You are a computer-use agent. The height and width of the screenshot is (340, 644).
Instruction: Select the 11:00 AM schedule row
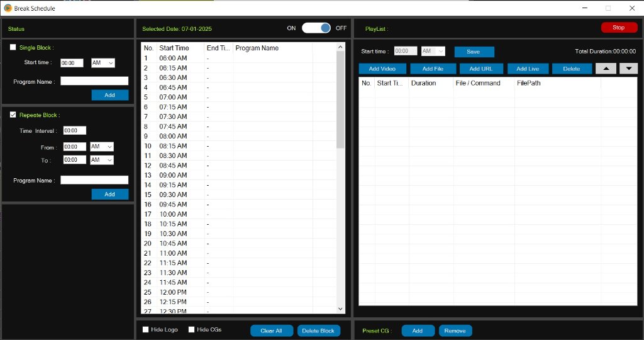[x=238, y=253]
